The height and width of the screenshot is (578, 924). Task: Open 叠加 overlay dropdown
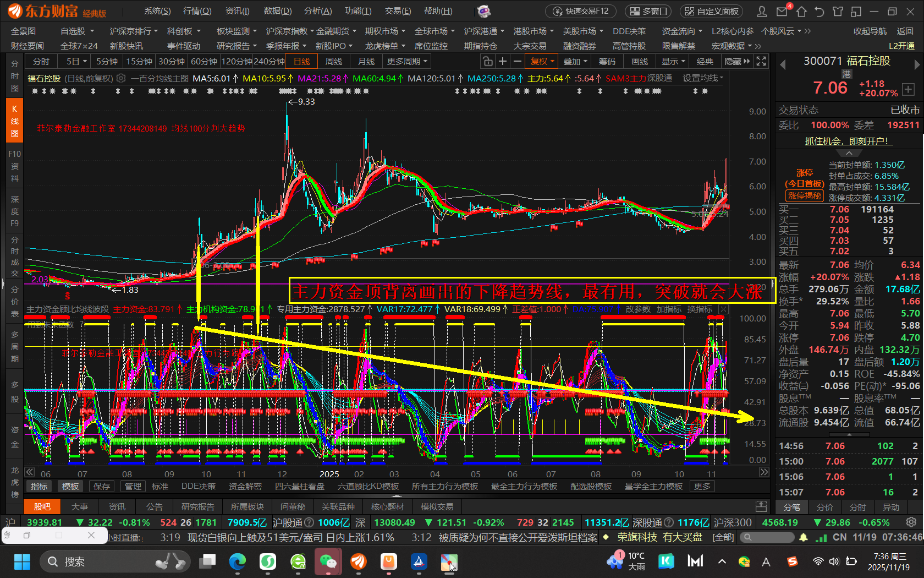point(576,61)
